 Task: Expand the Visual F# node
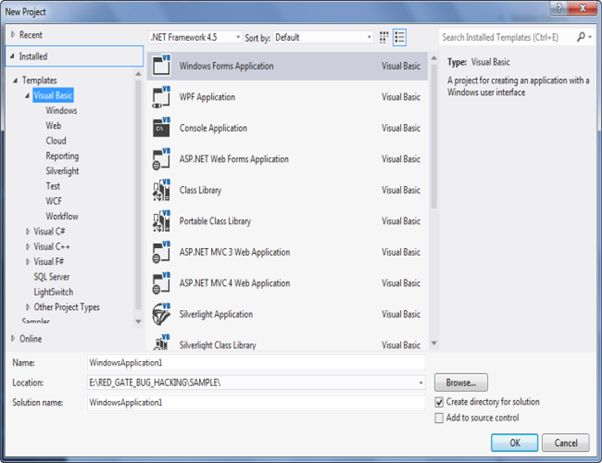tap(28, 261)
